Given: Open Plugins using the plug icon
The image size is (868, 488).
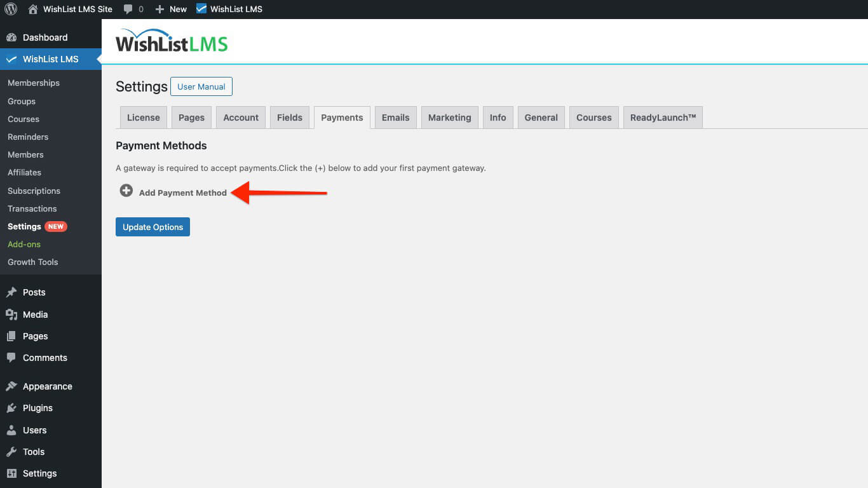Looking at the screenshot, I should coord(13,408).
